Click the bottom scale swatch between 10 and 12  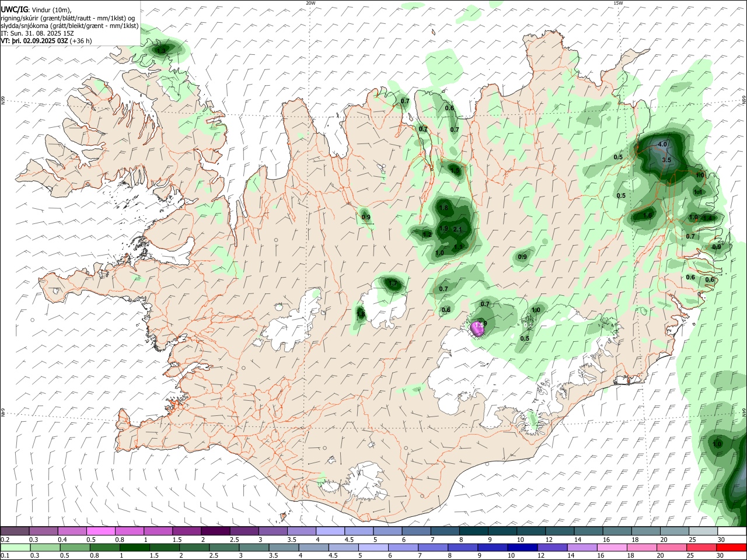pyautogui.click(x=521, y=547)
